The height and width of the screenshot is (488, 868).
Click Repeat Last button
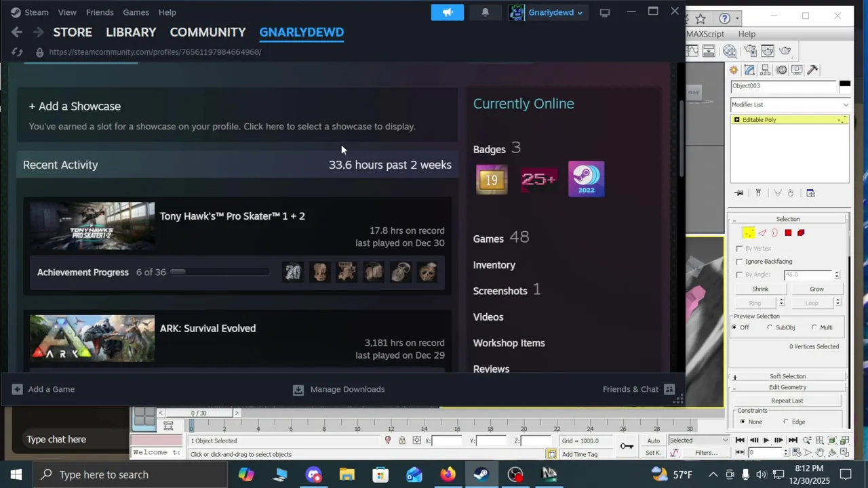787,401
